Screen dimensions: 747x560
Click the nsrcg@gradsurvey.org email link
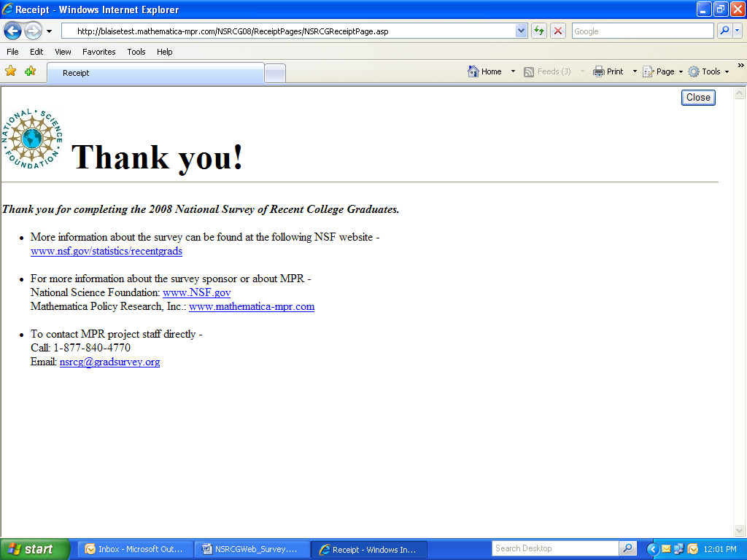(x=109, y=362)
